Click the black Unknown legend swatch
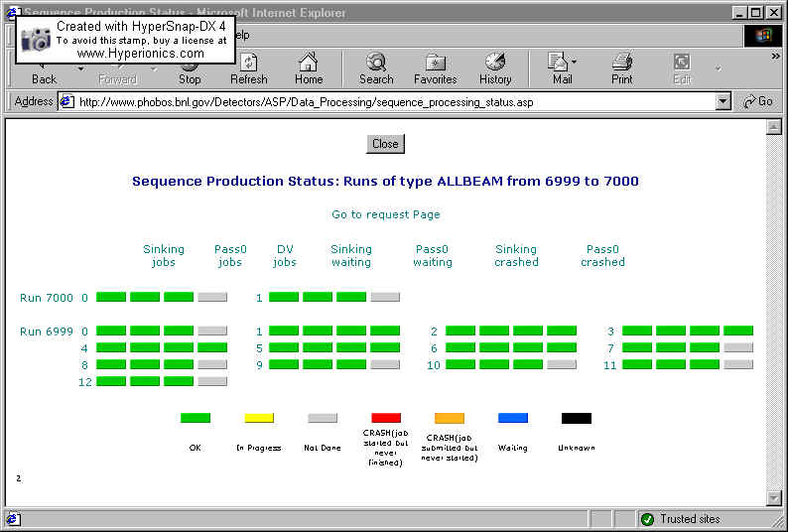 577,417
